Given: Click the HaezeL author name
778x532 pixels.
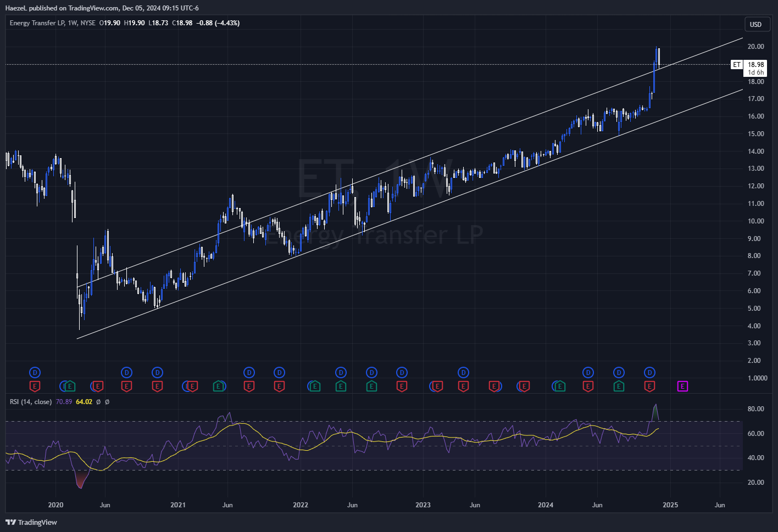Looking at the screenshot, I should pyautogui.click(x=17, y=8).
